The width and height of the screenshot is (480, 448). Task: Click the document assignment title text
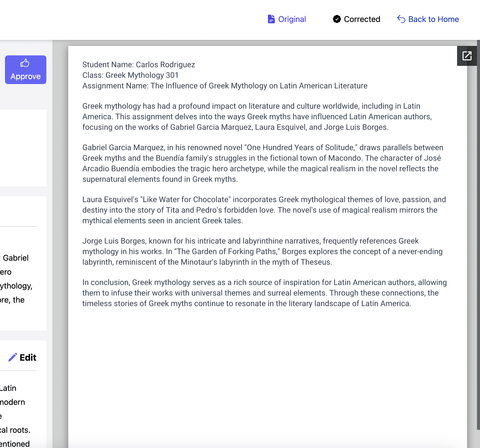(x=225, y=86)
